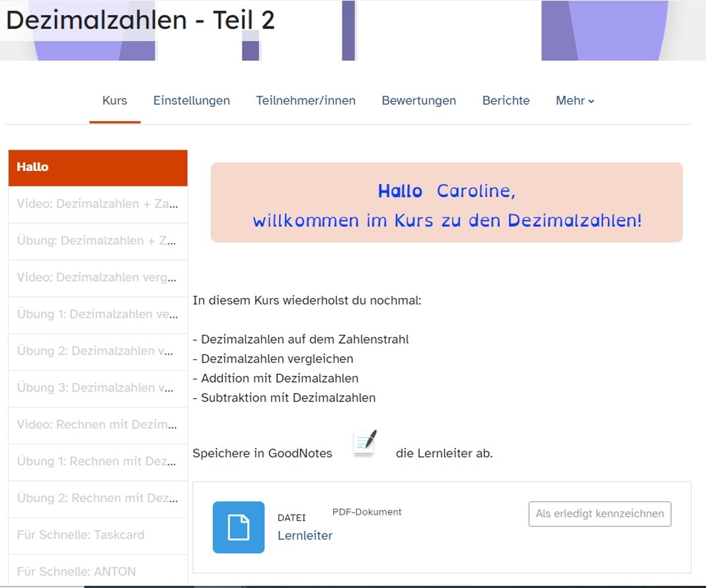706x588 pixels.
Task: Open the Einstellungen tab
Action: (x=192, y=101)
